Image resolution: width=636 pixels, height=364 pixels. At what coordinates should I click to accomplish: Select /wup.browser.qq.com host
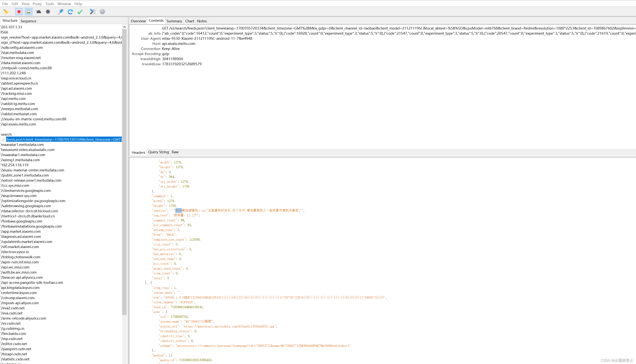[x=19, y=196]
